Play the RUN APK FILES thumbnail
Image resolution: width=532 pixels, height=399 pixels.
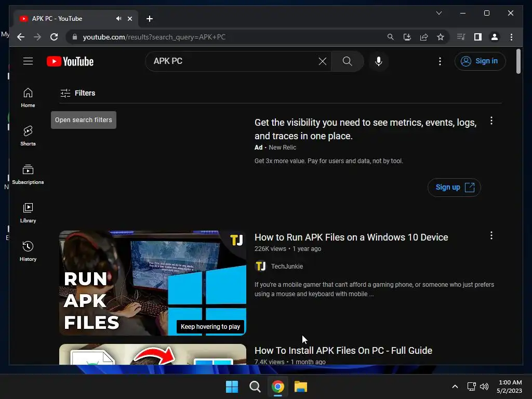click(153, 283)
